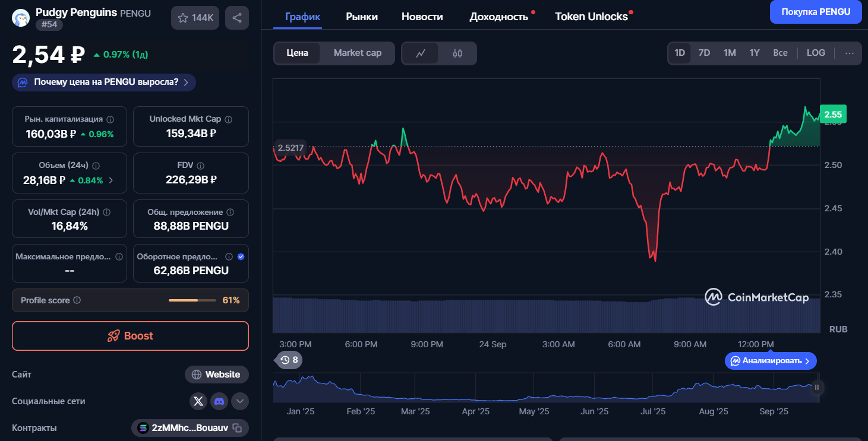Click the share icon next to watchlist star
868x441 pixels.
coord(236,18)
